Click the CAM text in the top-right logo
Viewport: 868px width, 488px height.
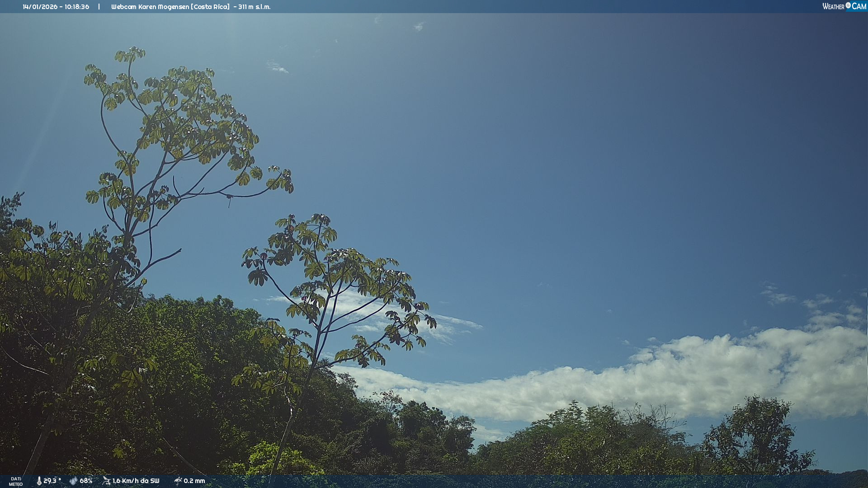[859, 6]
